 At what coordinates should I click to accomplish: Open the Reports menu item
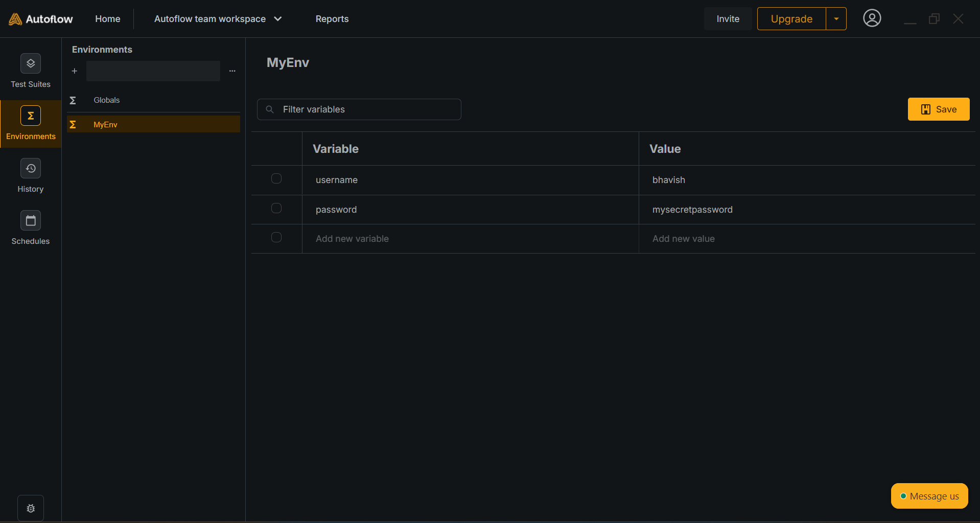click(332, 19)
